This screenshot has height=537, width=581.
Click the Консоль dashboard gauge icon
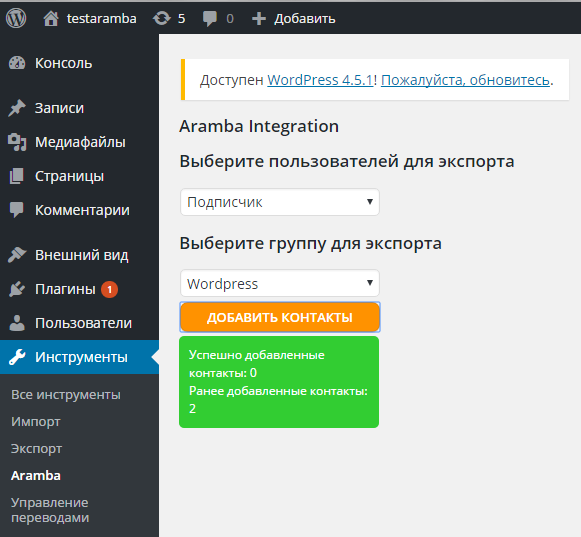[x=17, y=63]
